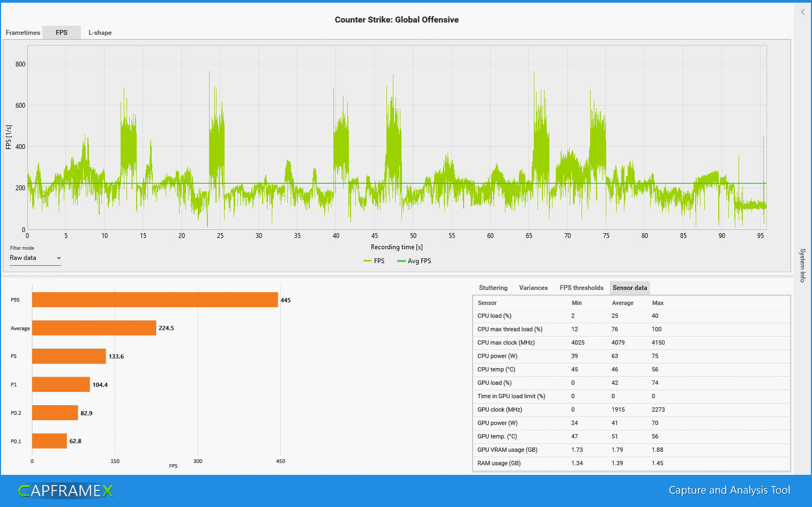Screen dimensions: 812x507
Task: Select the Time in GPU load limit row
Action: 631,397
